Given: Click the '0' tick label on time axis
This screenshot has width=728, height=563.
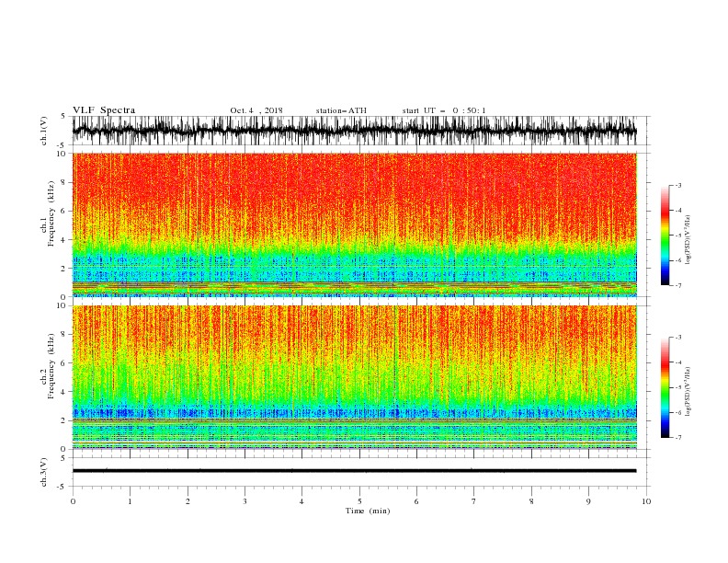Looking at the screenshot, I should click(73, 501).
